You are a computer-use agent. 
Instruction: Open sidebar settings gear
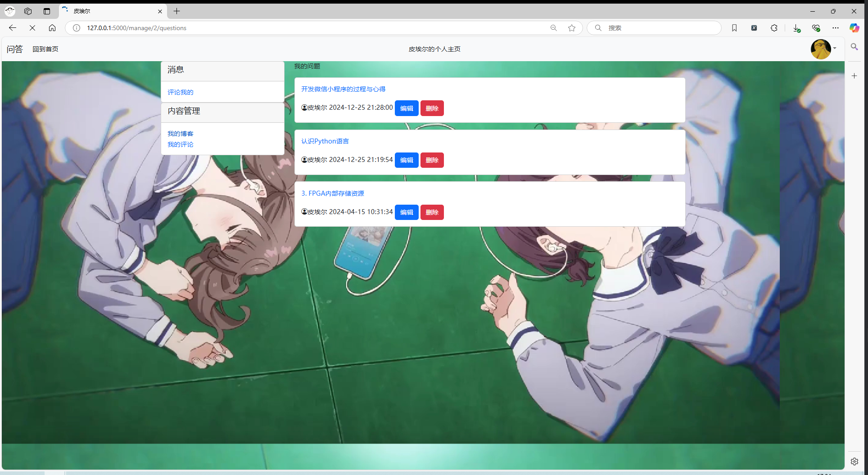tap(854, 462)
